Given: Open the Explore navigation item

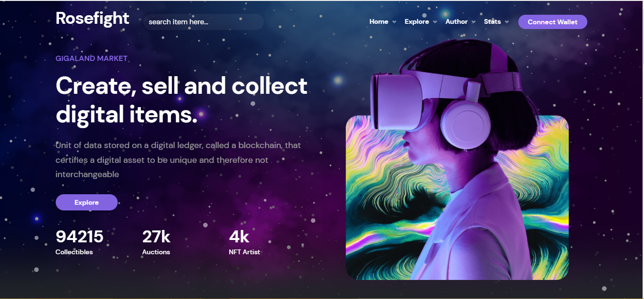Looking at the screenshot, I should click(417, 21).
